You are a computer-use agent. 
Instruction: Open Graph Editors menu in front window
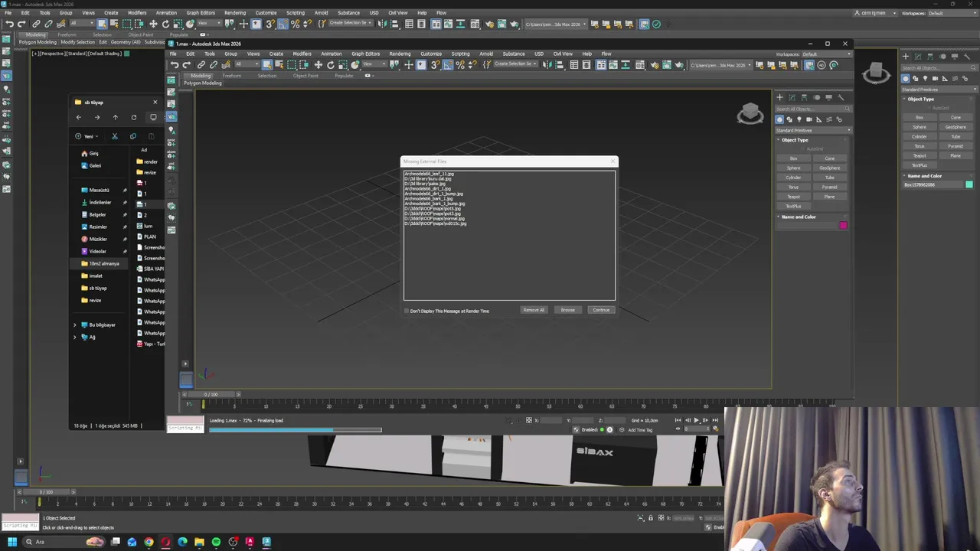365,54
